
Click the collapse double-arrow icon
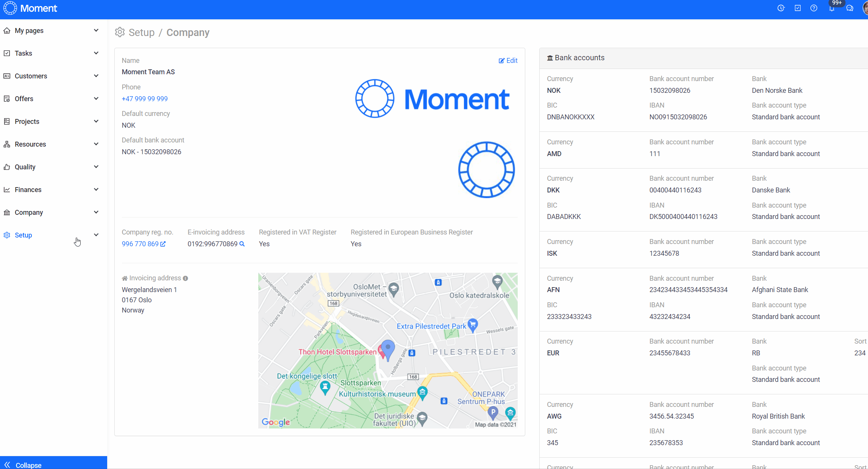coord(7,465)
